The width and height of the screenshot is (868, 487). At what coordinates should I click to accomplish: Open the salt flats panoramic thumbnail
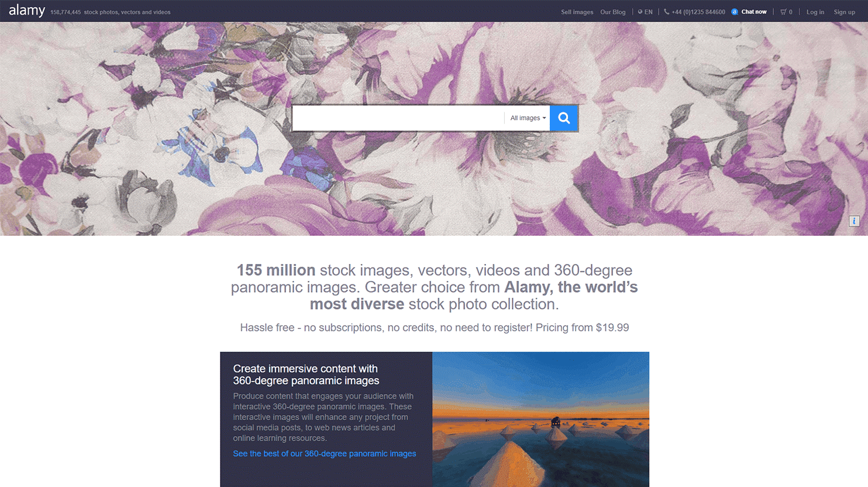pos(540,419)
